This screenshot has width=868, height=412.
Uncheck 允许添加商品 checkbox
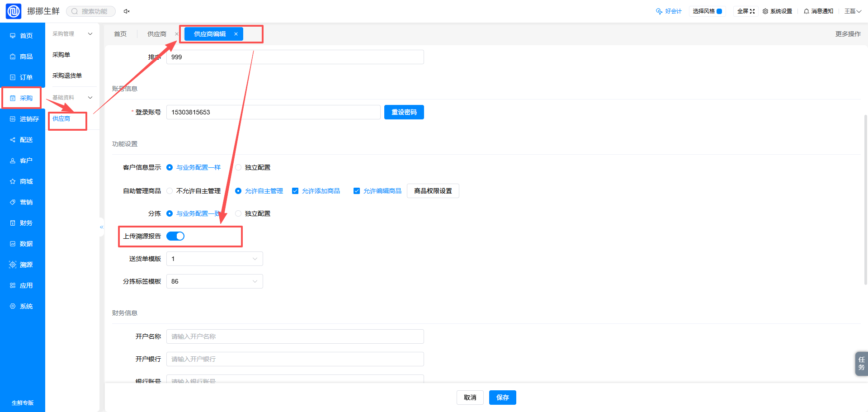point(295,191)
